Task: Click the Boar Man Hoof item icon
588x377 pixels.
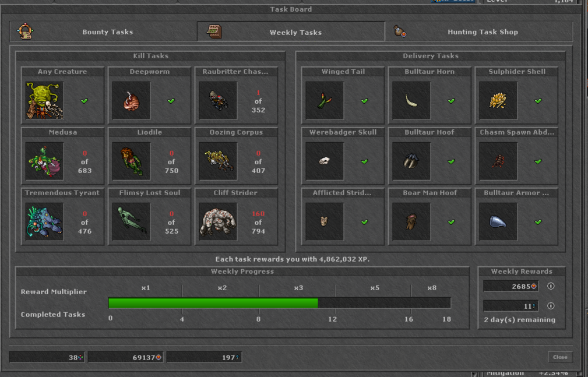Action: pyautogui.click(x=411, y=221)
